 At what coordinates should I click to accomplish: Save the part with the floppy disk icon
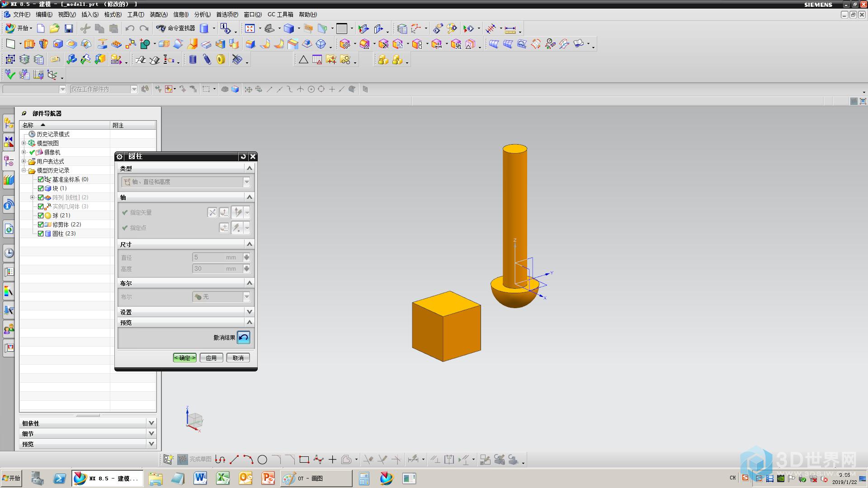point(69,28)
